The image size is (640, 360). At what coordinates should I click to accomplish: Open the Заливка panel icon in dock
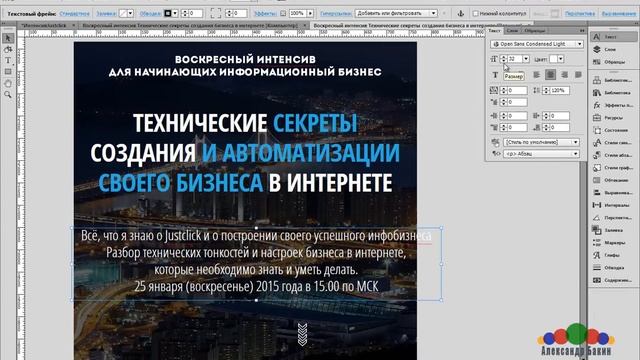click(x=597, y=230)
